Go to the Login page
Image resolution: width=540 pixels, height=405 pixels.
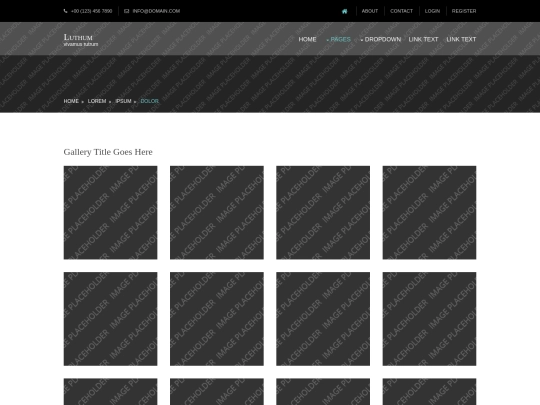tap(432, 11)
